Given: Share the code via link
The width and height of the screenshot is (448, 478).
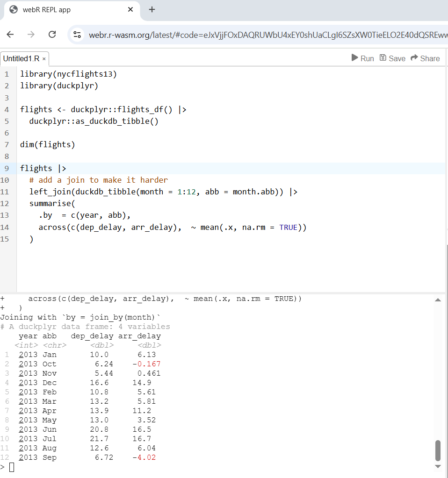Looking at the screenshot, I should pyautogui.click(x=425, y=58).
